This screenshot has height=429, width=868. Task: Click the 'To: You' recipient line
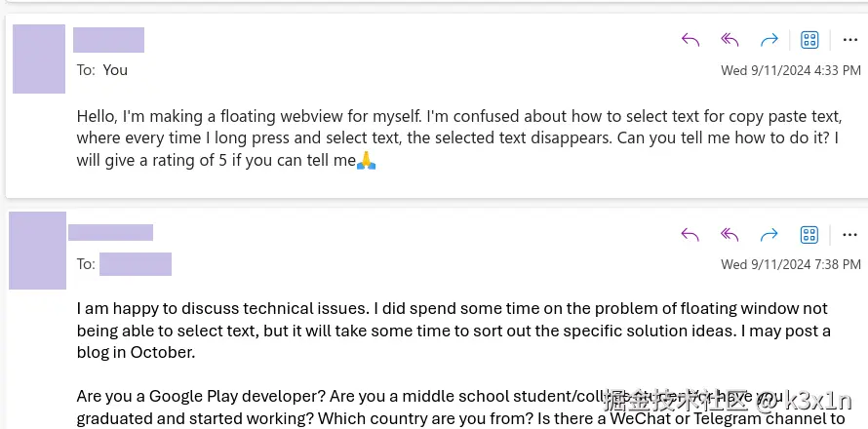click(102, 70)
